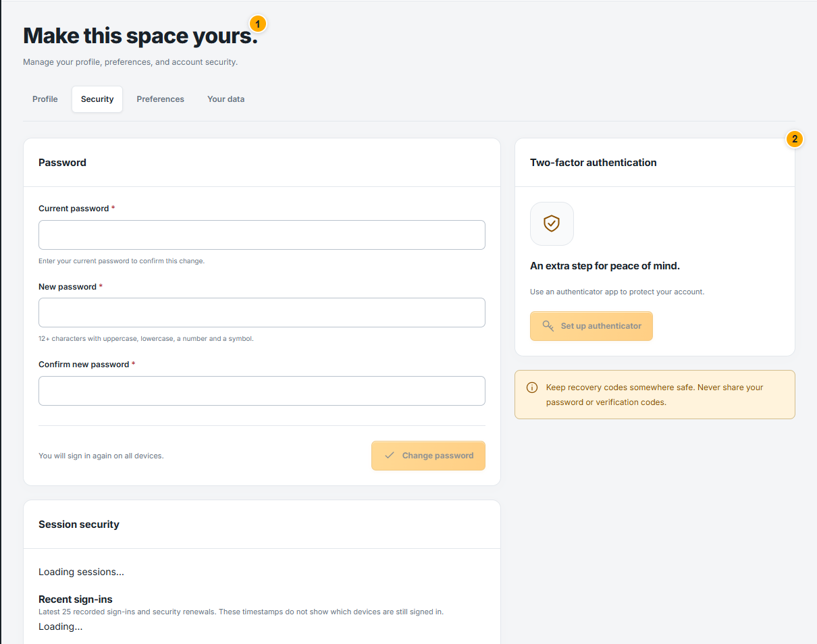Click 'Latest 25 recorded sign-ins' description
Screen dimensions: 817x644
(x=241, y=612)
